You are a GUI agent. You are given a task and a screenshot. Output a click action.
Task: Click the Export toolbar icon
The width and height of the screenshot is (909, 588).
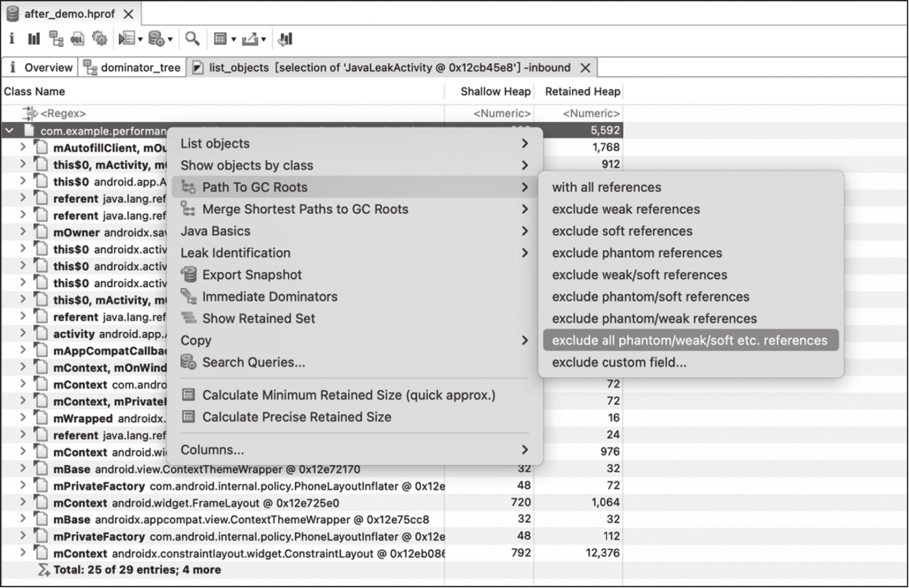click(250, 38)
